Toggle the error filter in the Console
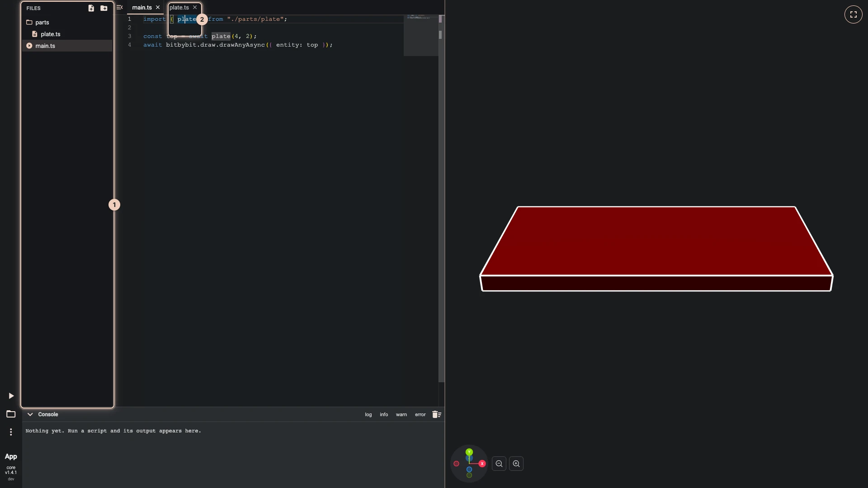Image resolution: width=868 pixels, height=488 pixels. (x=420, y=414)
